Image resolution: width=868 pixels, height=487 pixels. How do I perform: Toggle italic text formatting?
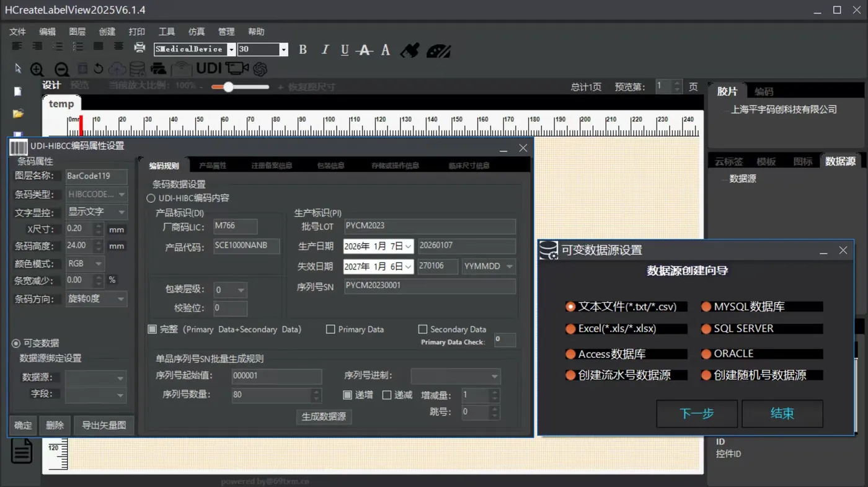(x=324, y=50)
